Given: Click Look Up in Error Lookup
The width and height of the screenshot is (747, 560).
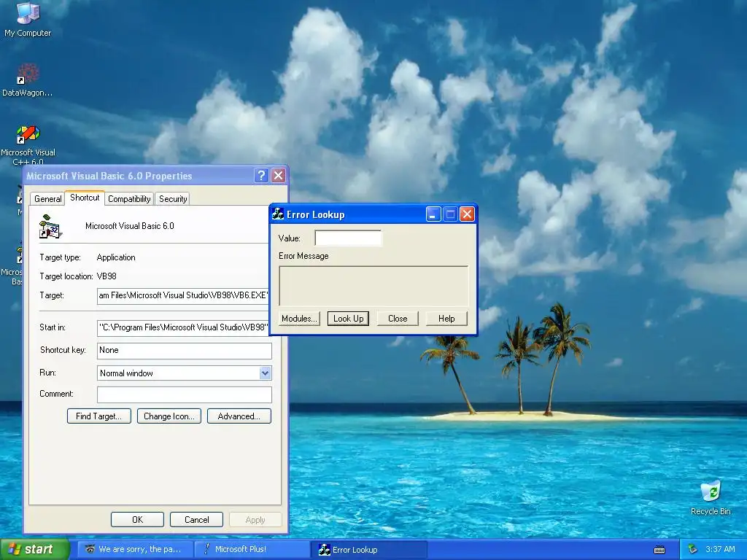Looking at the screenshot, I should coord(348,319).
